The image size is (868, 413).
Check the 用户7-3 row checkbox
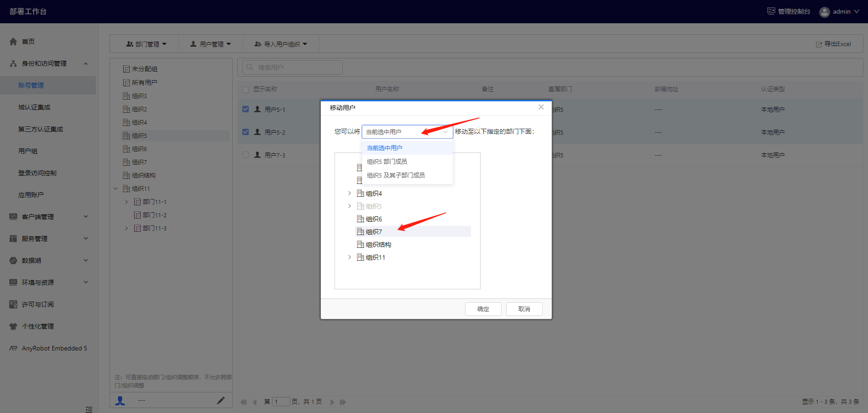coord(246,155)
